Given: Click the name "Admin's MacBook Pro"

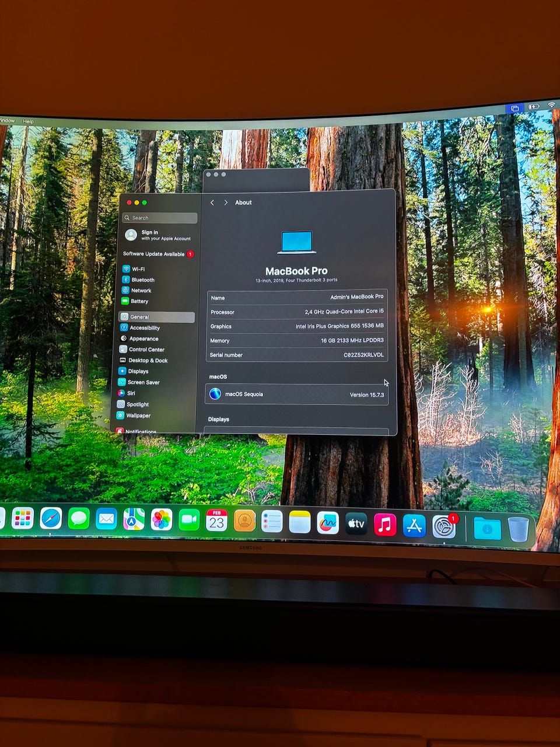Looking at the screenshot, I should click(357, 296).
